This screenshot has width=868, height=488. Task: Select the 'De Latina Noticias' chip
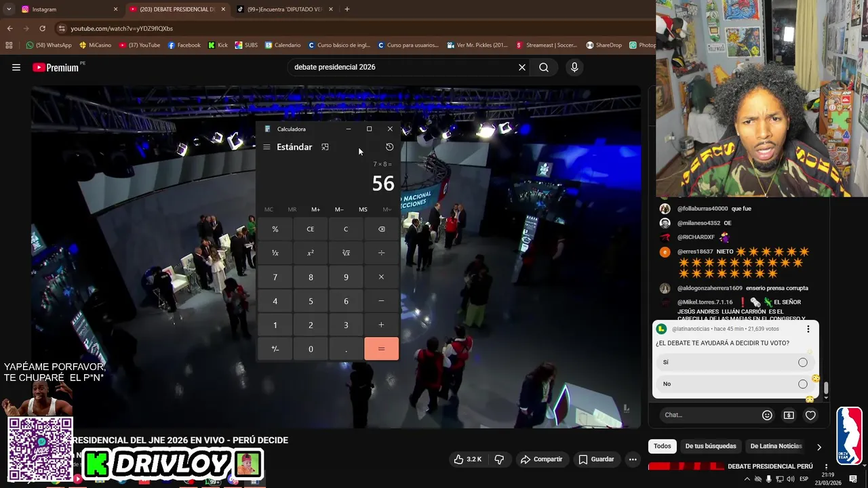[776, 446]
